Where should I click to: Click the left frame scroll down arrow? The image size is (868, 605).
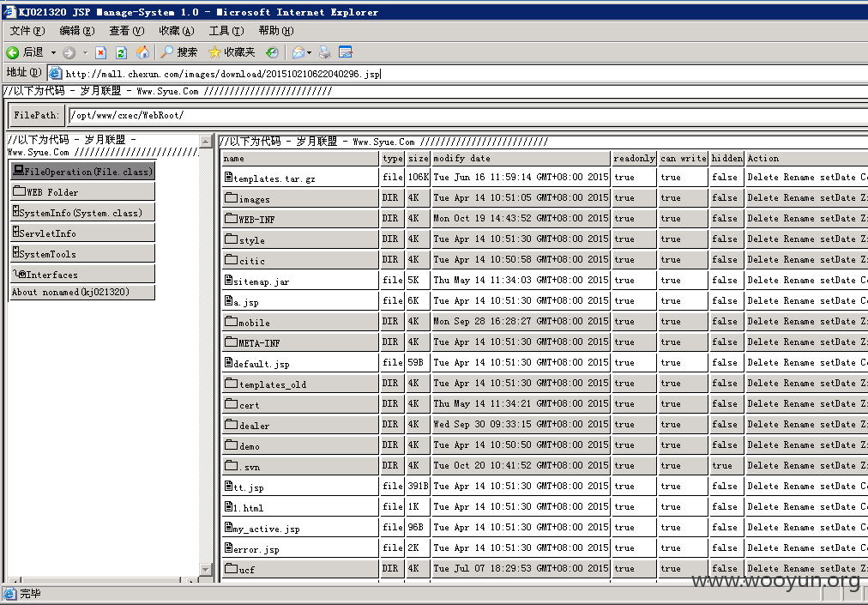[x=205, y=570]
